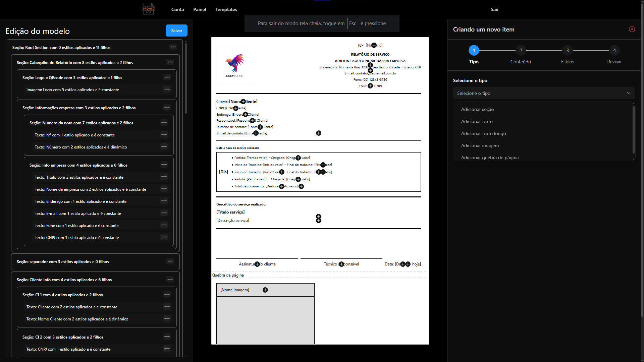Click plus icon on Técnico responsável
This screenshot has height=362, width=644.
[x=341, y=264]
